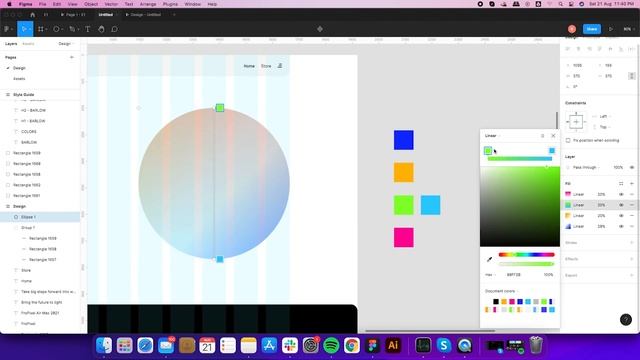Hide the selected second Linear fill

(621, 205)
